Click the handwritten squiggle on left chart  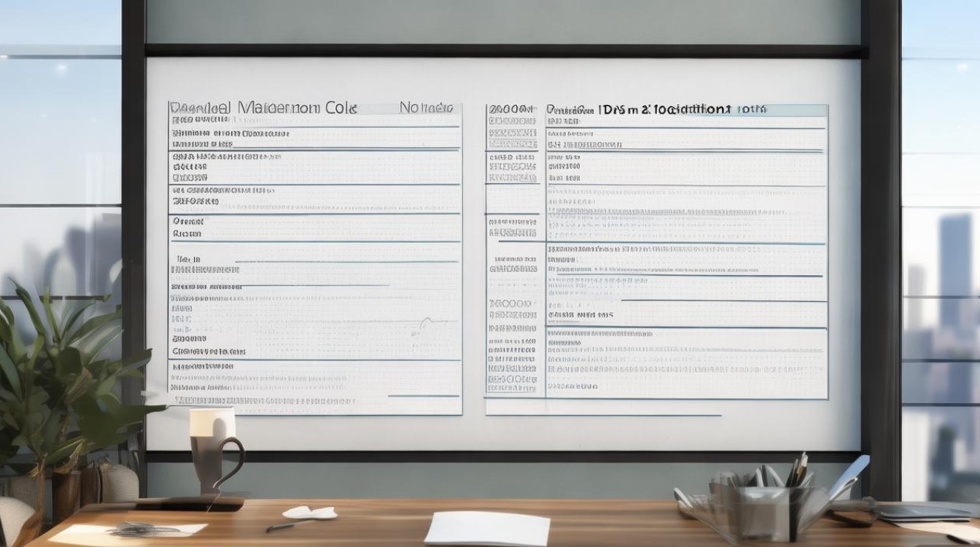[x=425, y=322]
